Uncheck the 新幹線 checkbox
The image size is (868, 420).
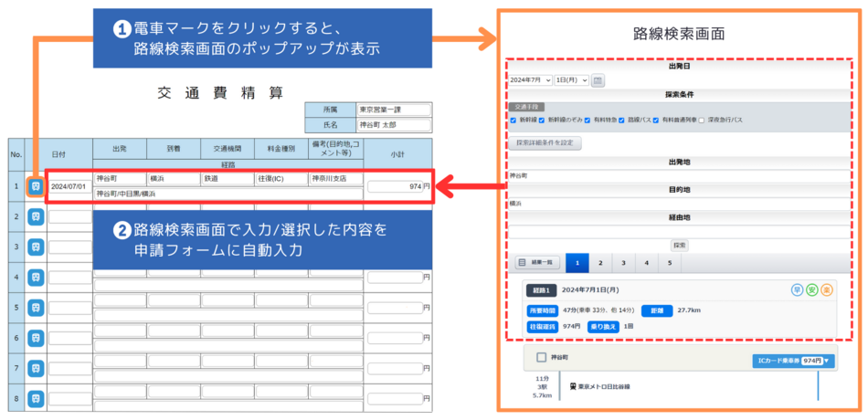[513, 121]
